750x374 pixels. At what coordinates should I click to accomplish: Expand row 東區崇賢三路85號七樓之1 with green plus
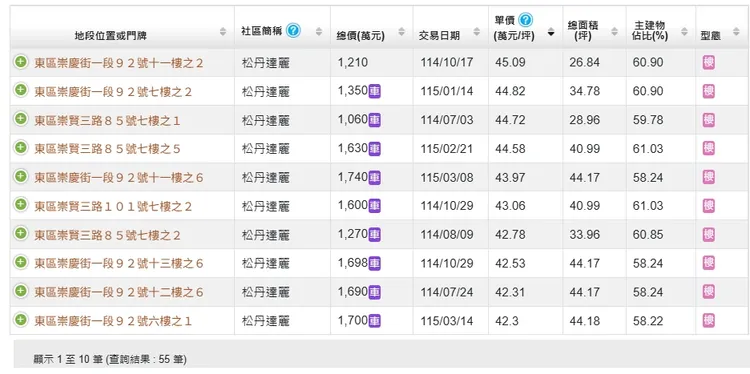pos(21,119)
